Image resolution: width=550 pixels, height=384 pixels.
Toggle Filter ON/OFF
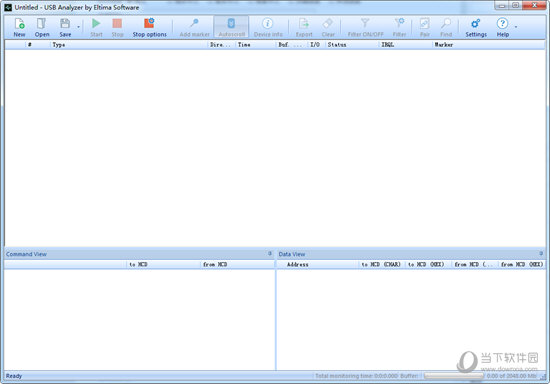(x=365, y=27)
